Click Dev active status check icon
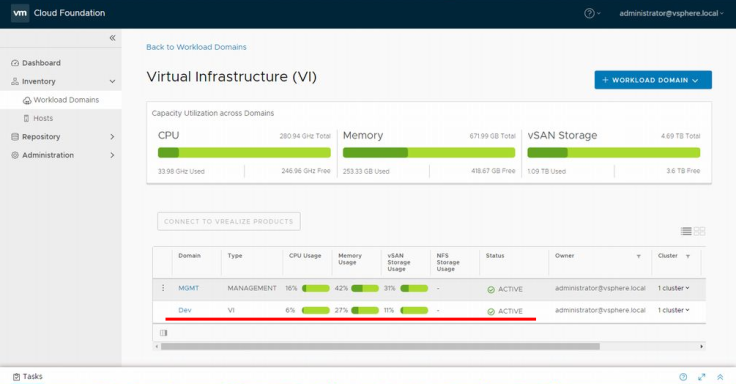This screenshot has height=384, width=736. coord(491,312)
